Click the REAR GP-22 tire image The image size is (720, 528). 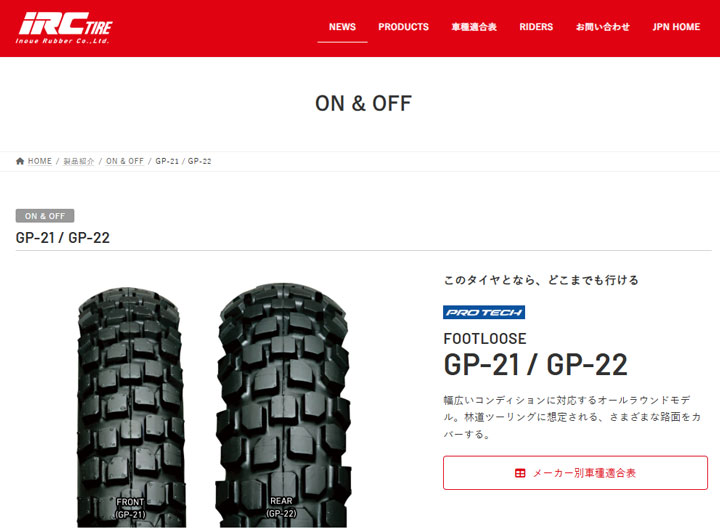(x=283, y=405)
